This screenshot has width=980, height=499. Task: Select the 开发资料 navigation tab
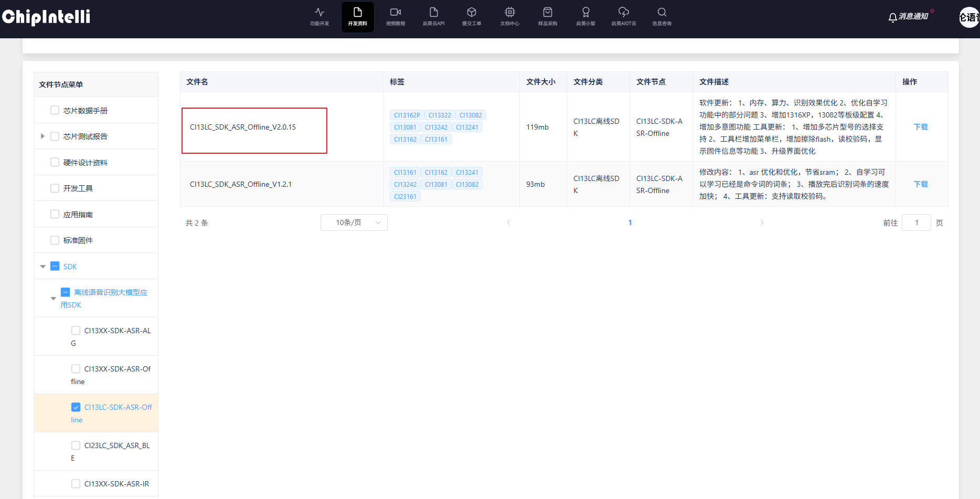point(357,16)
